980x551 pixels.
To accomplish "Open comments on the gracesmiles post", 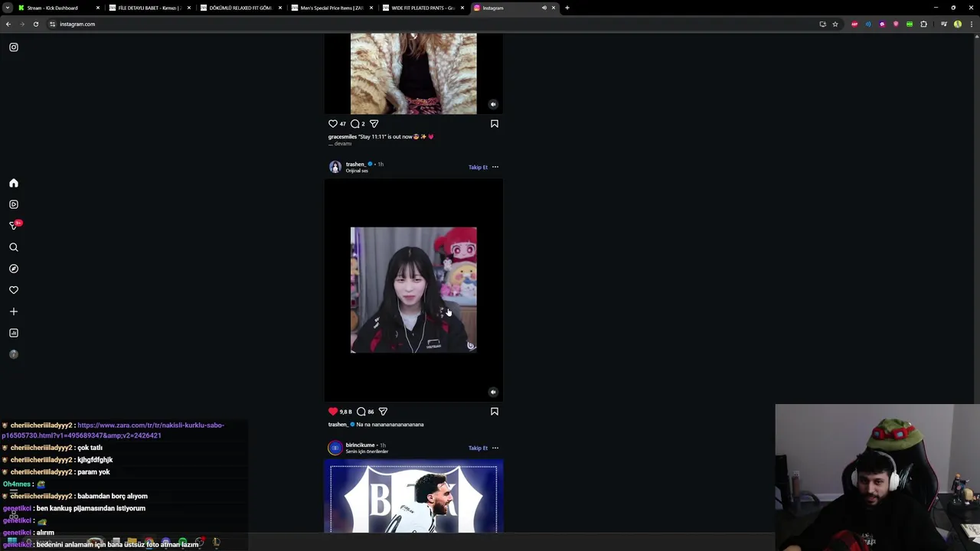I will pyautogui.click(x=355, y=123).
